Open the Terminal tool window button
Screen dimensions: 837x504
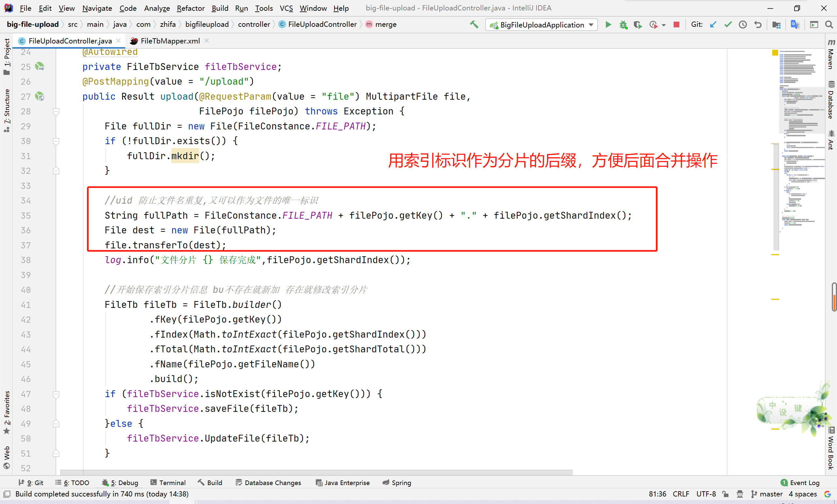pyautogui.click(x=168, y=483)
